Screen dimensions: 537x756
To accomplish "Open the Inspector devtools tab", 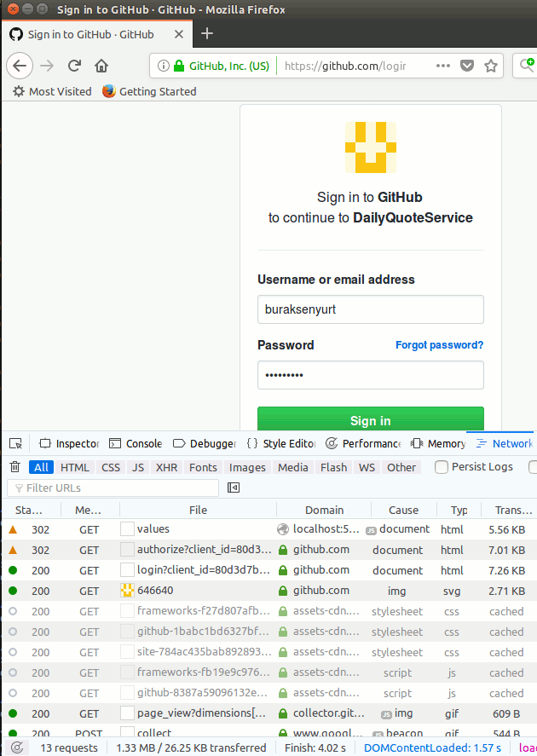I will [70, 443].
